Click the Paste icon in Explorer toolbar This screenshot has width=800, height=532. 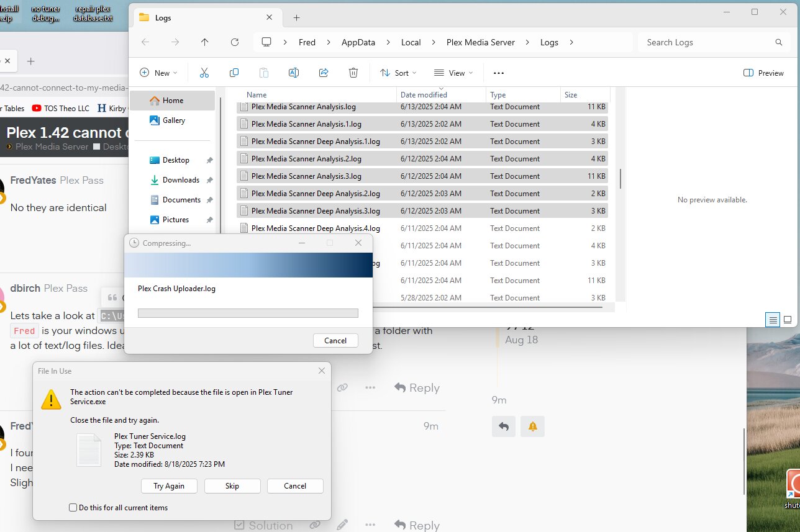[264, 73]
